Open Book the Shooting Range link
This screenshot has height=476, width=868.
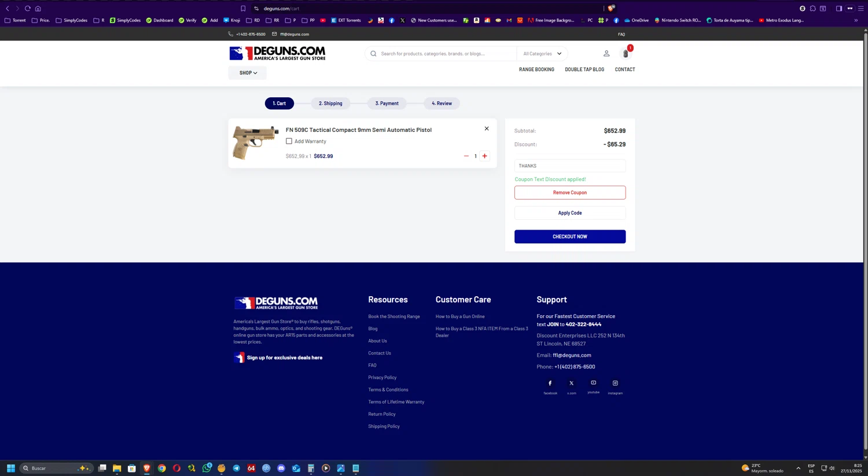point(394,316)
